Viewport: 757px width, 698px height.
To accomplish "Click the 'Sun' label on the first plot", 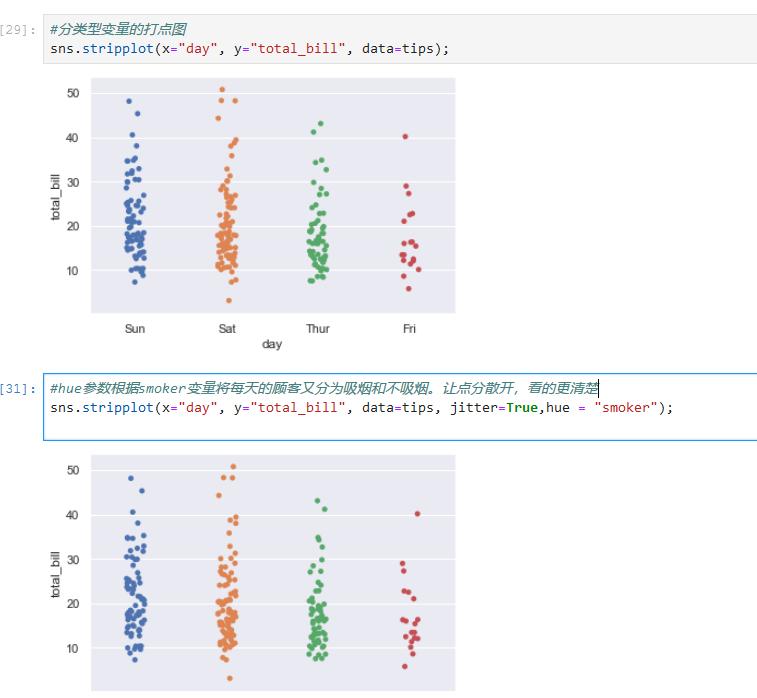I will tap(135, 329).
